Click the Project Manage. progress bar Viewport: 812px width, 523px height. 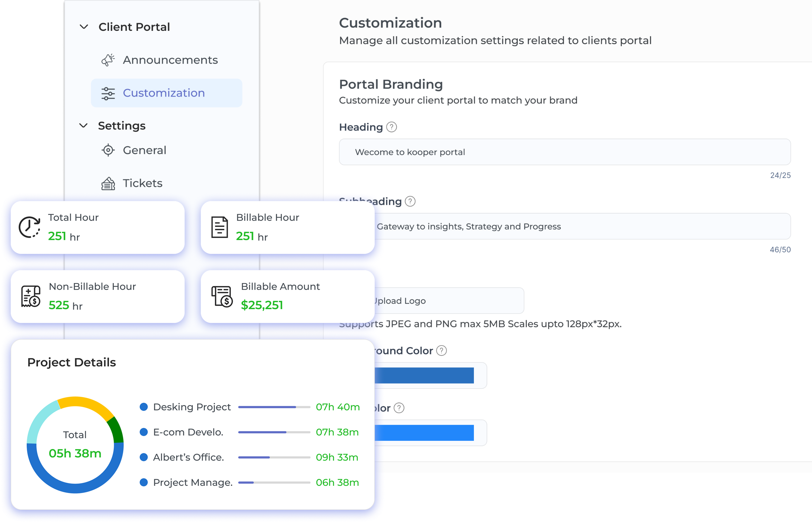point(274,482)
